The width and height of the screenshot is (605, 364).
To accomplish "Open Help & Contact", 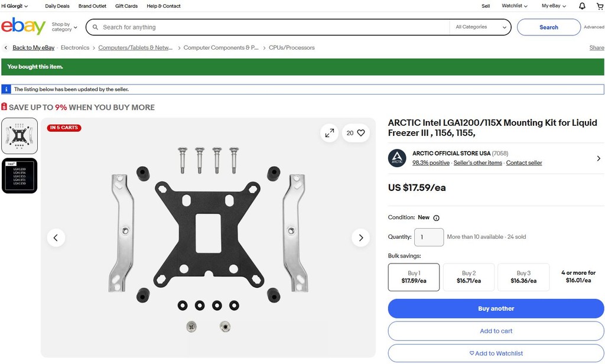I will 164,6.
